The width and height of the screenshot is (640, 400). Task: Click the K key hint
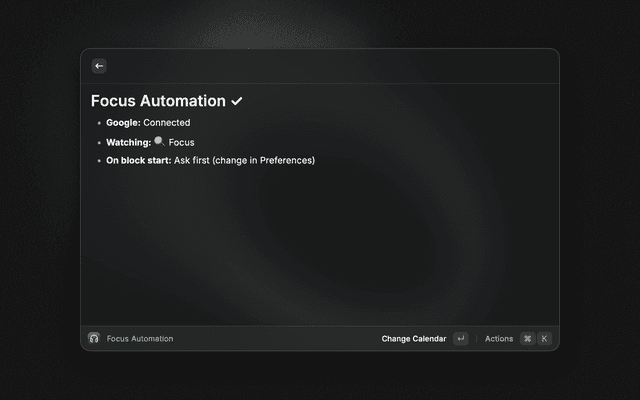[544, 338]
